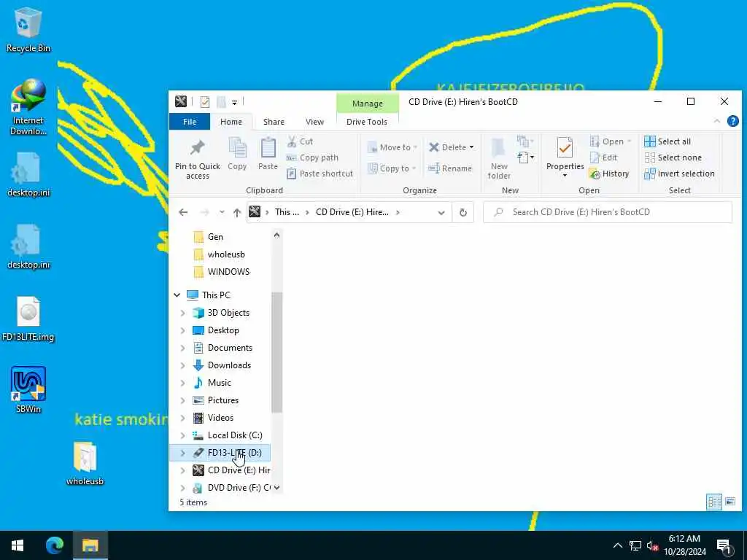The image size is (747, 560).
Task: Open Internet Download Manager desktop shortcut
Action: 28,106
